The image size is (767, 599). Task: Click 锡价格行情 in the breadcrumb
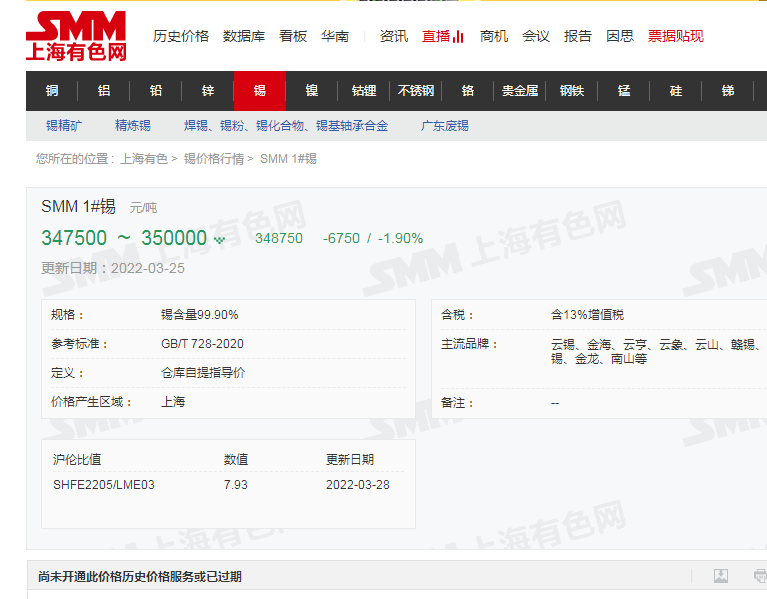coord(214,159)
